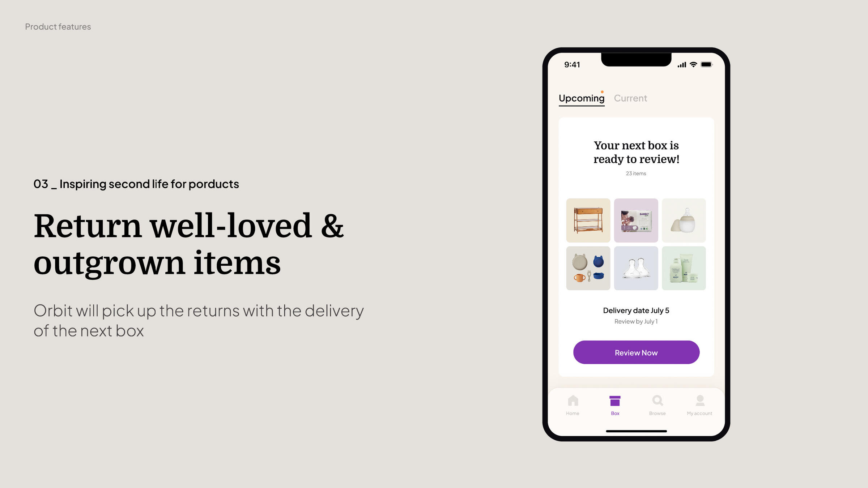Viewport: 868px width, 488px height.
Task: Toggle between Upcoming and Current views
Action: [x=630, y=98]
